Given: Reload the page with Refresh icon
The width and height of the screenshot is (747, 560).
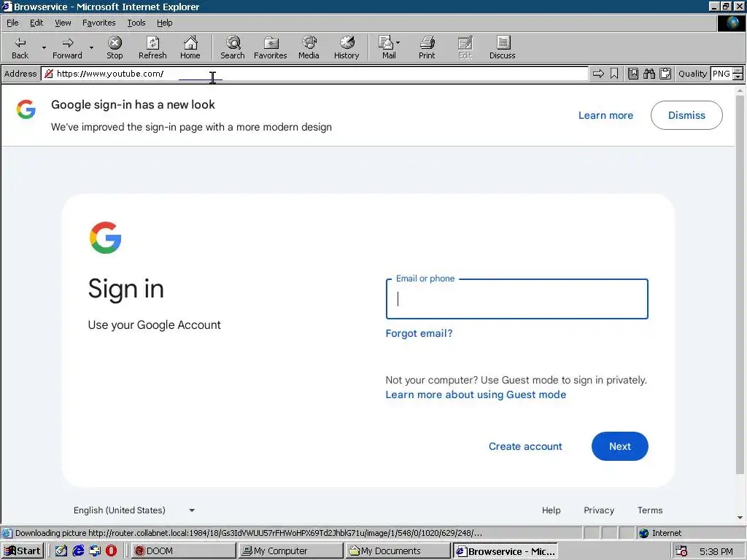Looking at the screenshot, I should [152, 47].
